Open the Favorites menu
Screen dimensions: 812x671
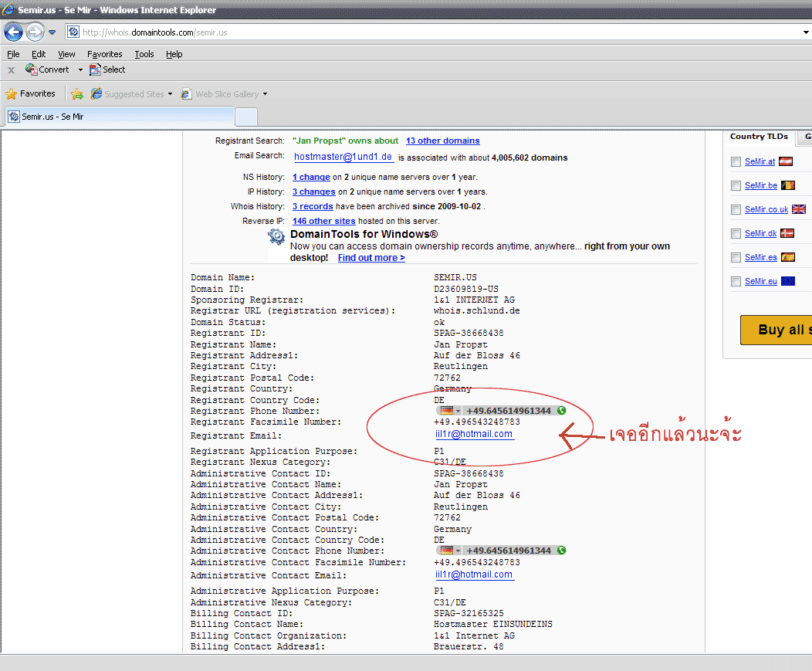(105, 54)
